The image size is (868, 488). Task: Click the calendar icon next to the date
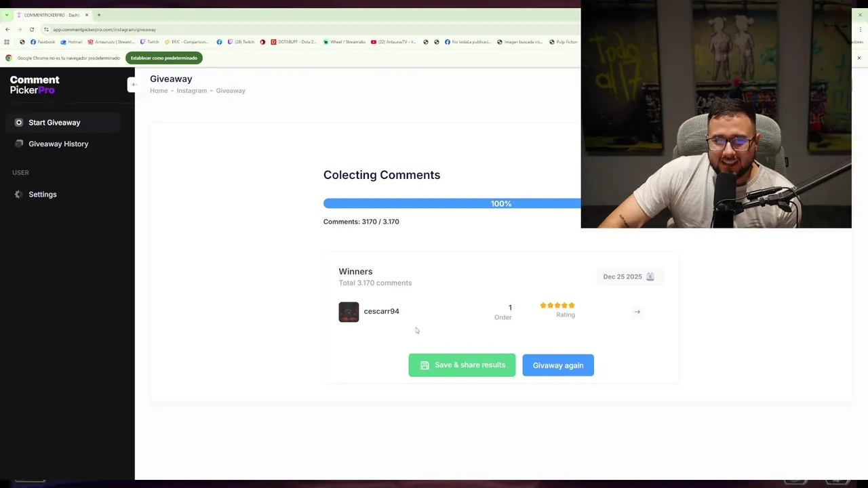coord(650,277)
